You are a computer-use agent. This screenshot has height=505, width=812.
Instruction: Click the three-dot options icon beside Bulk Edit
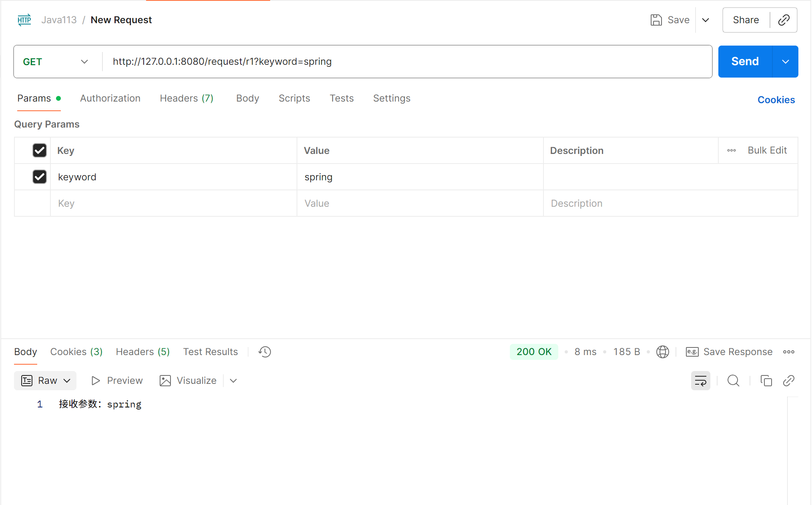pyautogui.click(x=732, y=150)
